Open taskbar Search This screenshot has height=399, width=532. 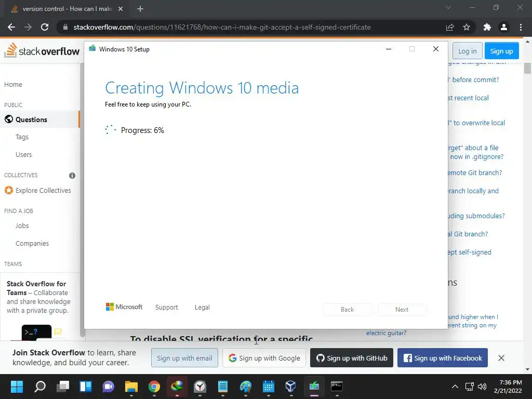click(39, 386)
